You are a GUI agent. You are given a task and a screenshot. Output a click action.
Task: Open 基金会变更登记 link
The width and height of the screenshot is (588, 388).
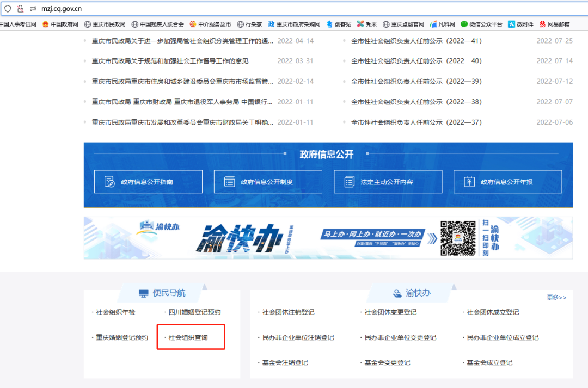pos(387,362)
